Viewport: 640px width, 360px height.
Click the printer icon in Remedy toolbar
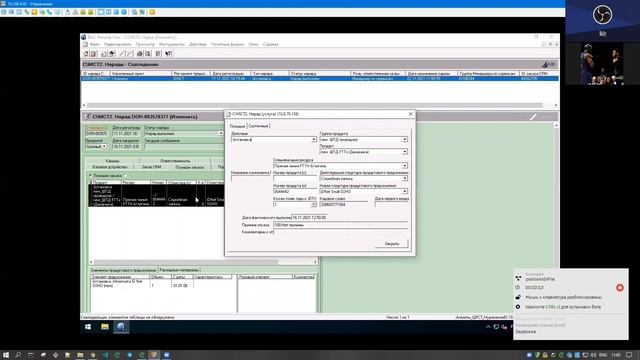pyautogui.click(x=140, y=54)
